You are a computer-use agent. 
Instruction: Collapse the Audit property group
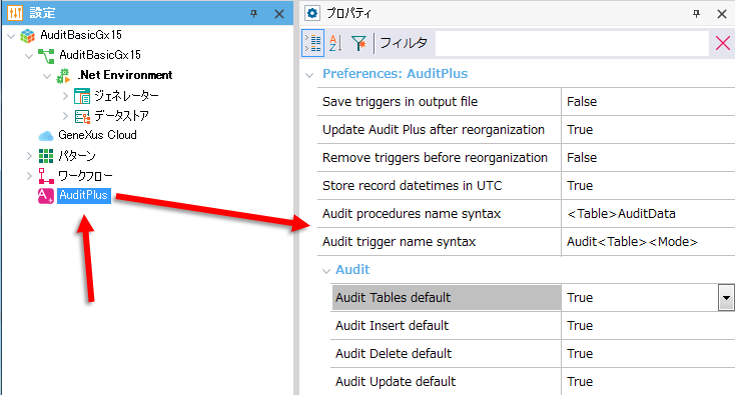(x=326, y=271)
